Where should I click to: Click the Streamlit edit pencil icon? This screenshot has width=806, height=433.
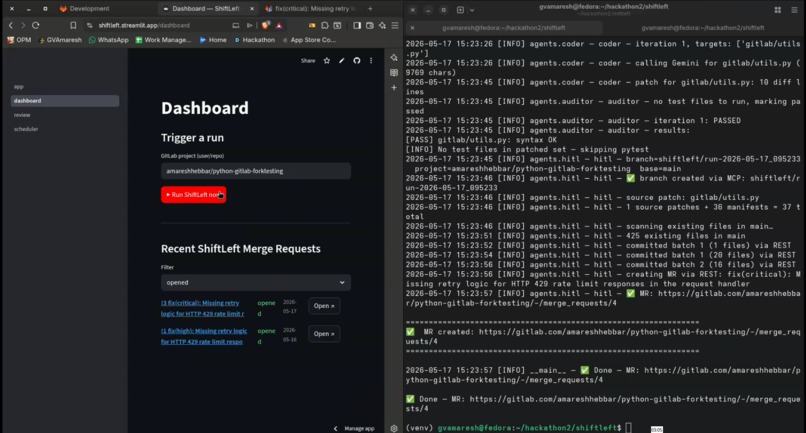tap(341, 61)
